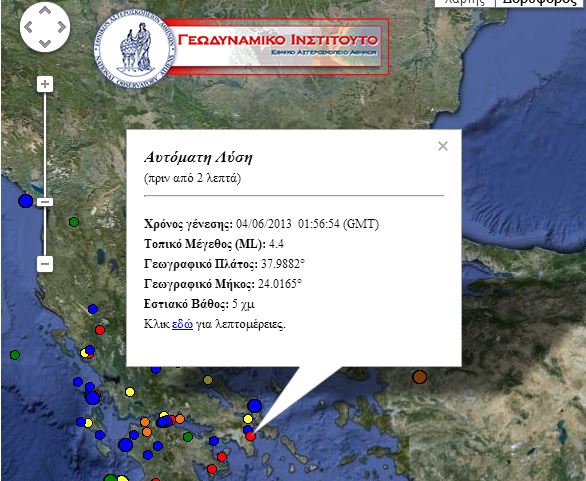Click the longitude value 24.0165°
Screen dimensions: 586x481
(280, 284)
